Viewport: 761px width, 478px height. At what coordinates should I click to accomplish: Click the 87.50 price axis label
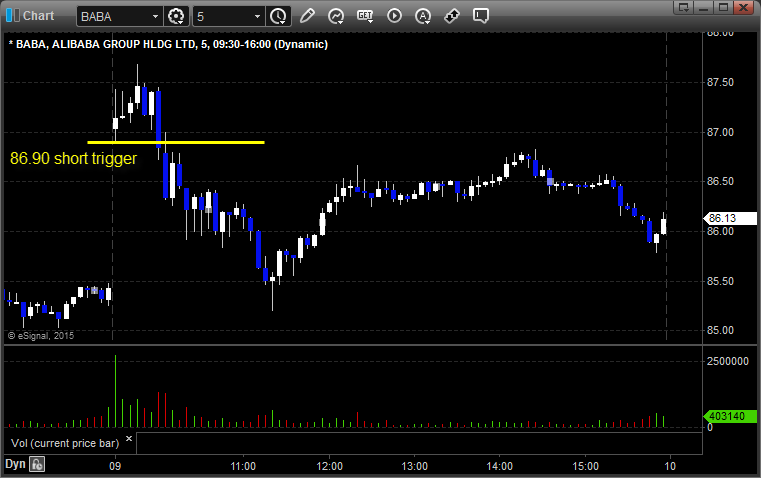point(720,82)
